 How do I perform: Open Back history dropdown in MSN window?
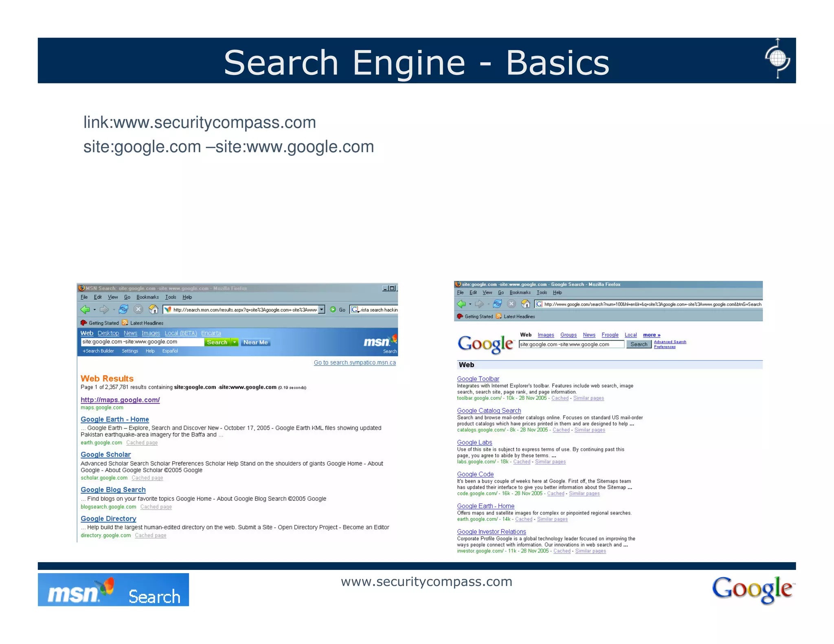pyautogui.click(x=94, y=310)
